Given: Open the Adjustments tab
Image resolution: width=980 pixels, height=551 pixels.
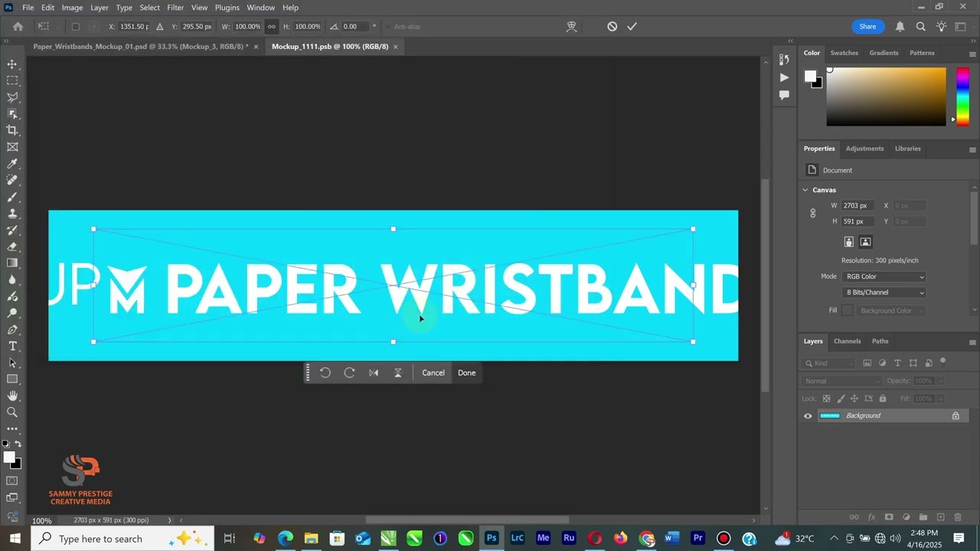Looking at the screenshot, I should coord(864,148).
